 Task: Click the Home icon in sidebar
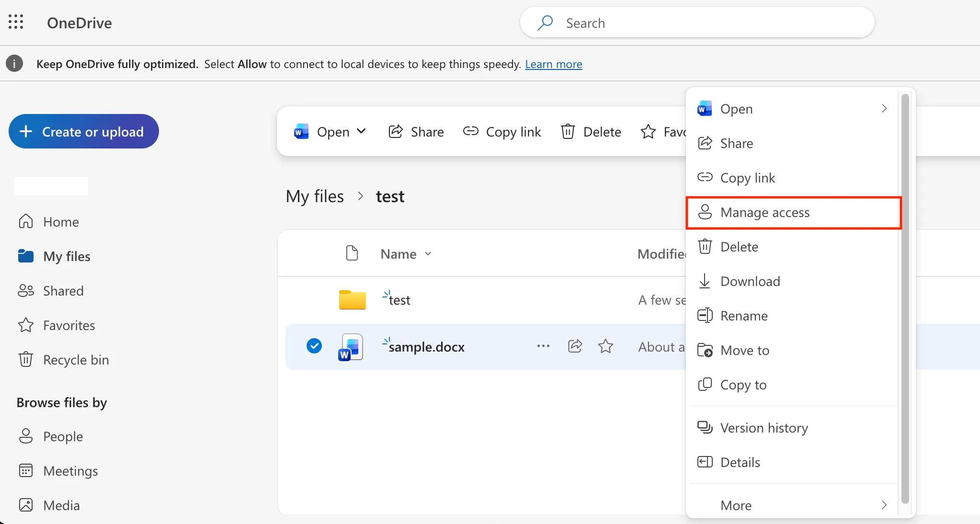[26, 221]
